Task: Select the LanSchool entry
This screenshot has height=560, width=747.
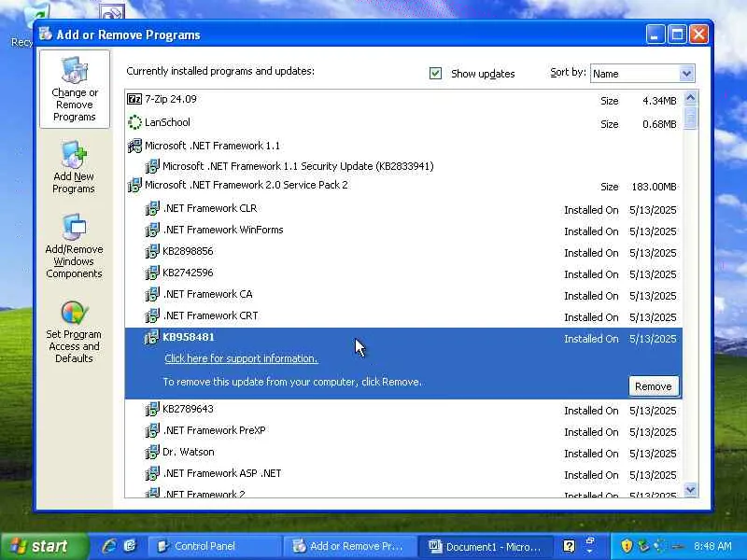Action: tap(403, 123)
